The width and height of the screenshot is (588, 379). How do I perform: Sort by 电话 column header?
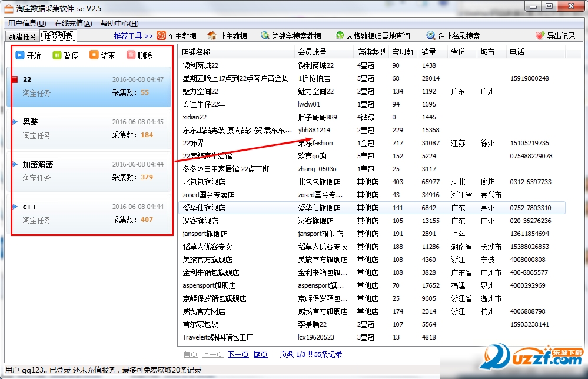pyautogui.click(x=536, y=52)
